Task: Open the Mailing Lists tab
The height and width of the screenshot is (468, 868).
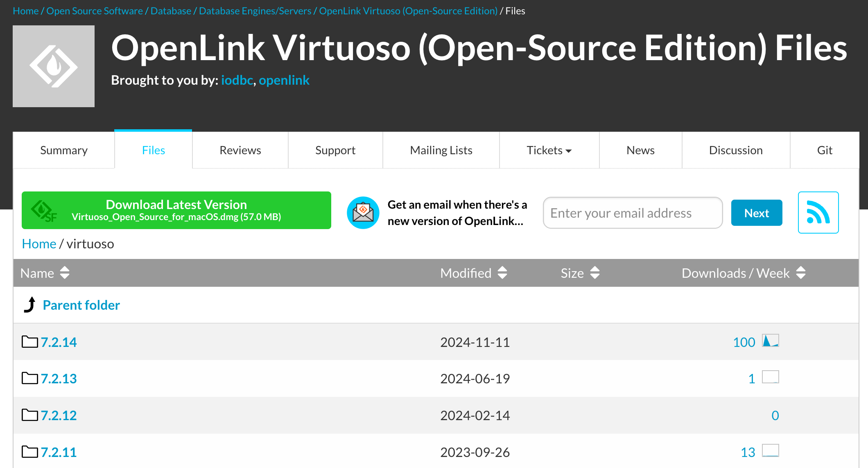Action: point(441,150)
